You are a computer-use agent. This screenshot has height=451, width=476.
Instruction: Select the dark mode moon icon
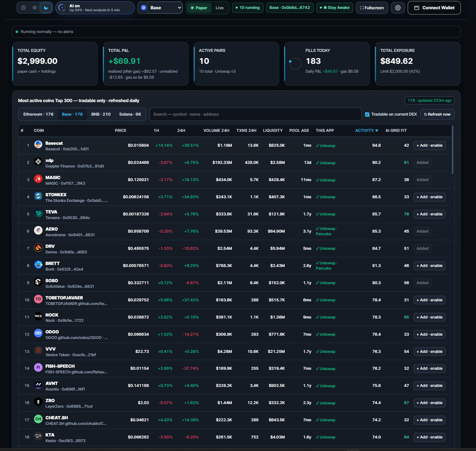(46, 8)
